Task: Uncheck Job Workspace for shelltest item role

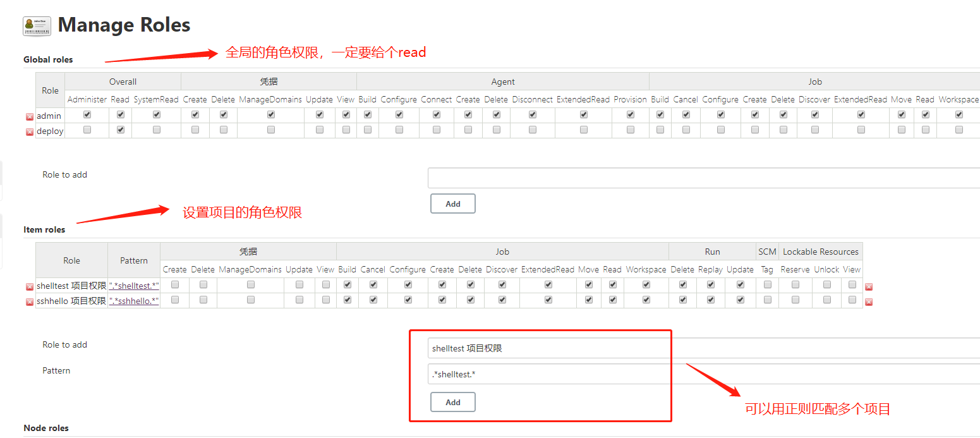Action: coord(646,284)
